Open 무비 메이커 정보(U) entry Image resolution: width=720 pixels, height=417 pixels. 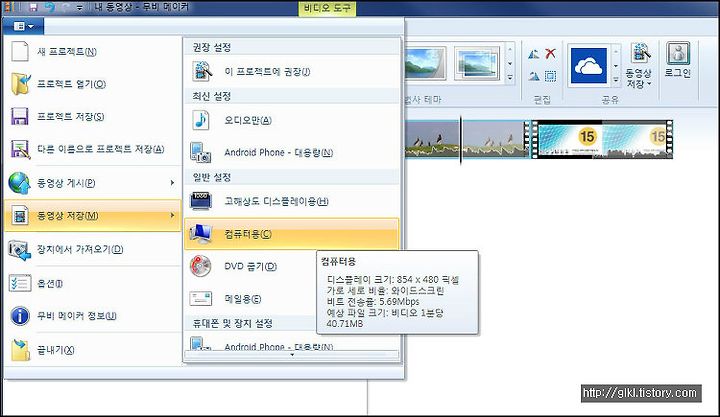click(x=92, y=316)
